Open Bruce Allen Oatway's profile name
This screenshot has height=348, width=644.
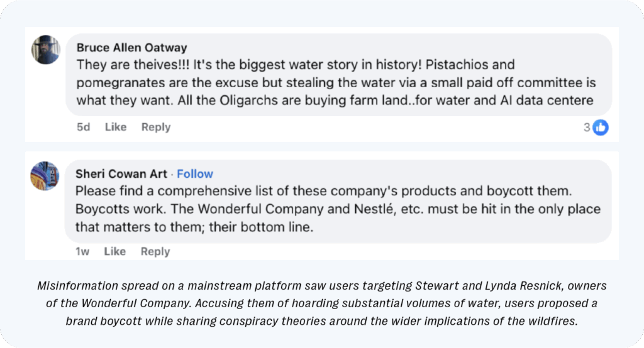coord(131,48)
